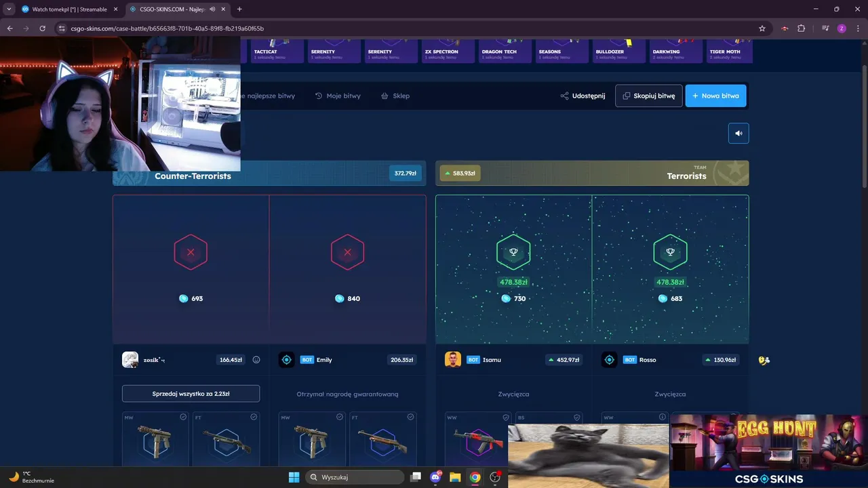Click Isamu's 452.97zł total
Viewport: 868px width, 488px height.
point(564,360)
